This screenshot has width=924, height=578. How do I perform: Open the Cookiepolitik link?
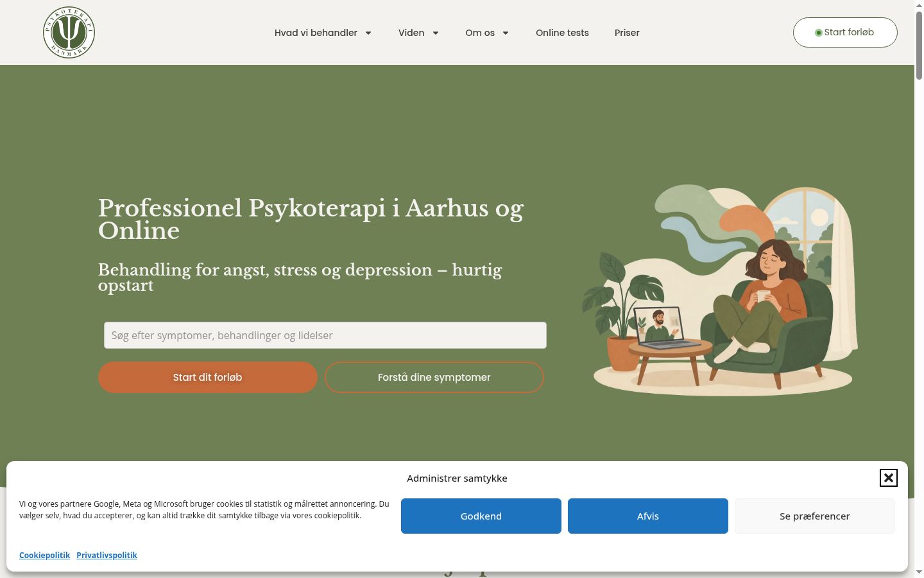point(45,555)
